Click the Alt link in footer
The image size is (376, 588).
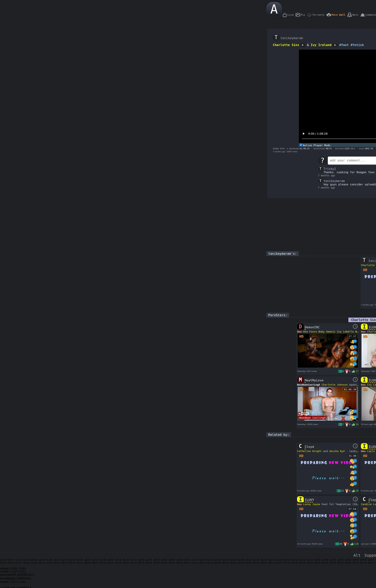click(357, 555)
